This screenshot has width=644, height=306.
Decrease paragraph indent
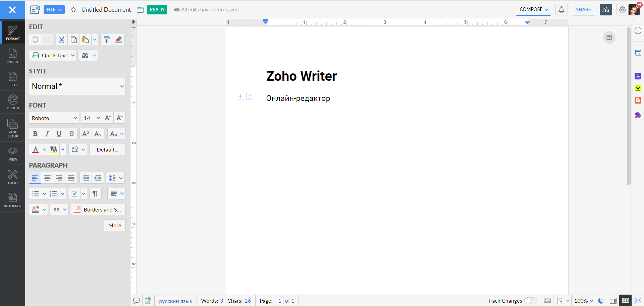coord(98,178)
